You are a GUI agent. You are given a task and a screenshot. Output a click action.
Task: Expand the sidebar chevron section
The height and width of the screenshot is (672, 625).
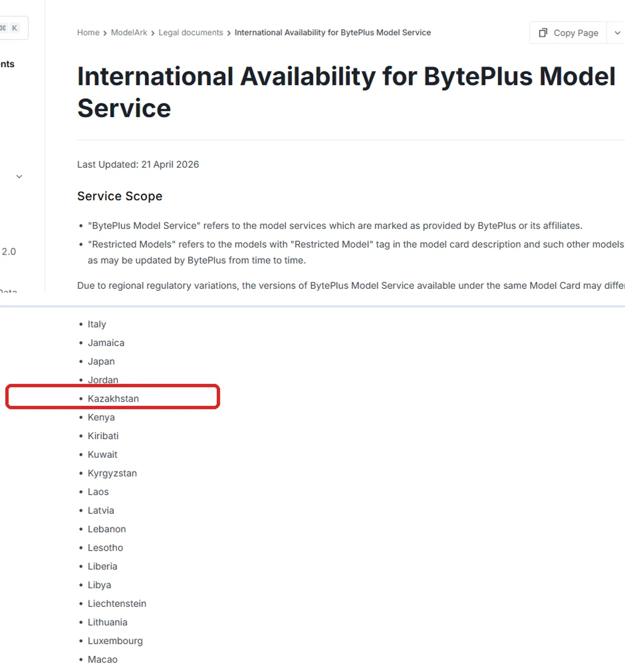click(19, 176)
